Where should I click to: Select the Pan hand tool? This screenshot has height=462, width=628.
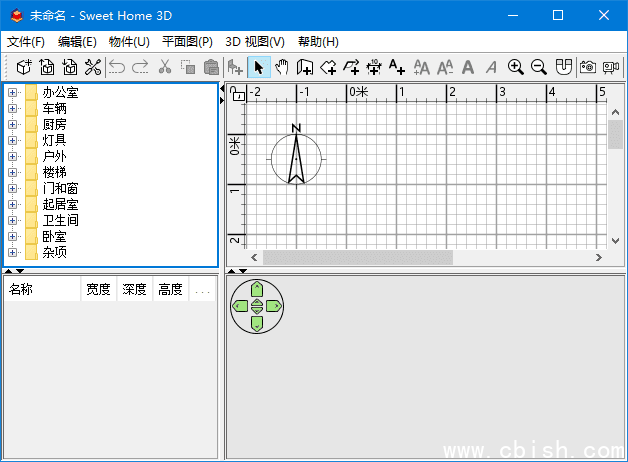point(281,67)
